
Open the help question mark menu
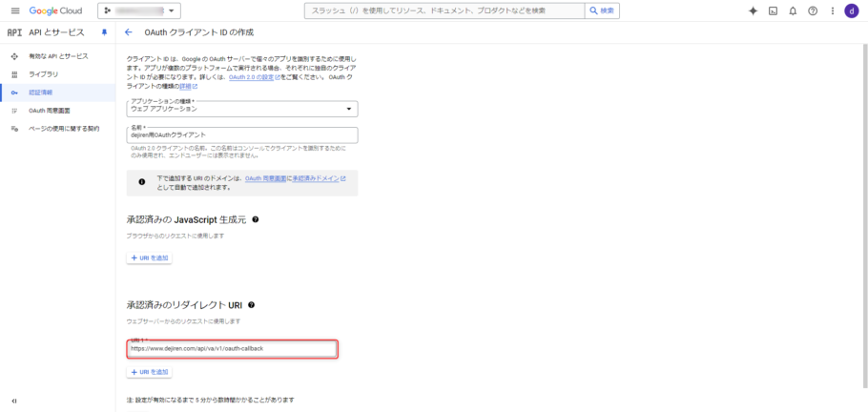pyautogui.click(x=813, y=10)
